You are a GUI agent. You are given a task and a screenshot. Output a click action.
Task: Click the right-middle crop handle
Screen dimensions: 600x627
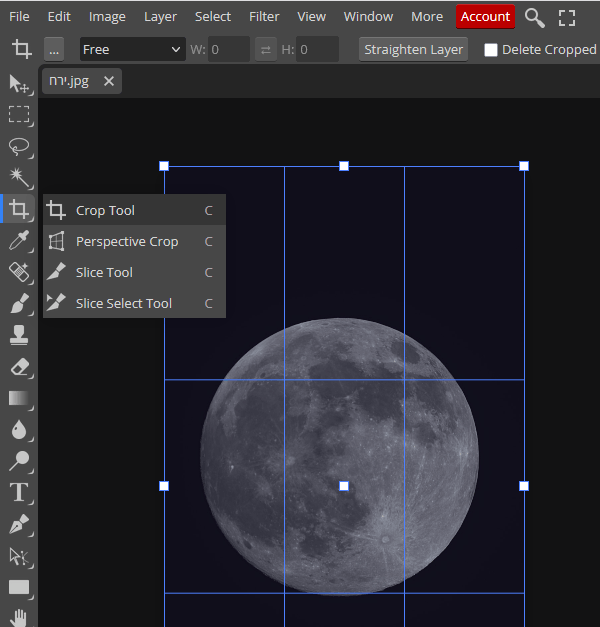click(x=524, y=486)
